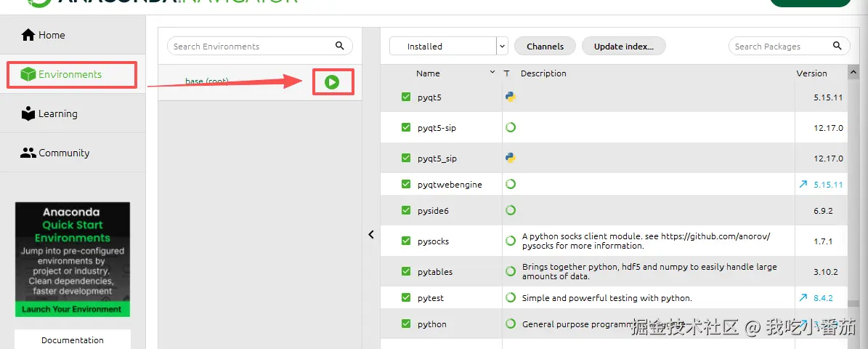Click the Python type icon for pyqt5

click(511, 97)
